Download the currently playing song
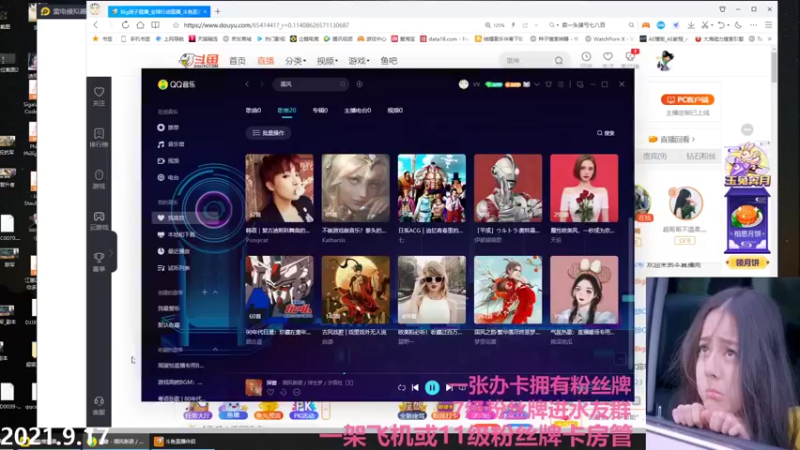The image size is (800, 450). pos(284,392)
